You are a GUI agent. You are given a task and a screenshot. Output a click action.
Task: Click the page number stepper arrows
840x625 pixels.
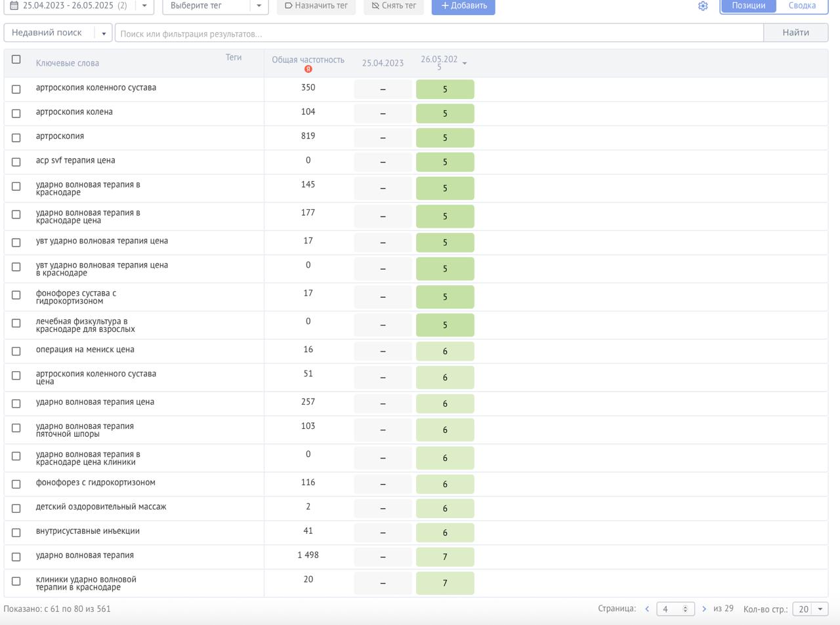pyautogui.click(x=685, y=609)
